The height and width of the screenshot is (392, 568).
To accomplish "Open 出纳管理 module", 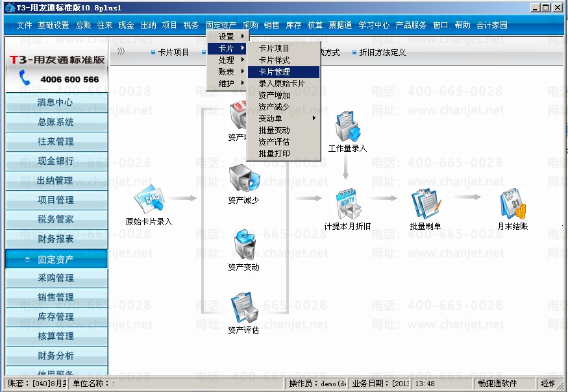I will click(56, 180).
